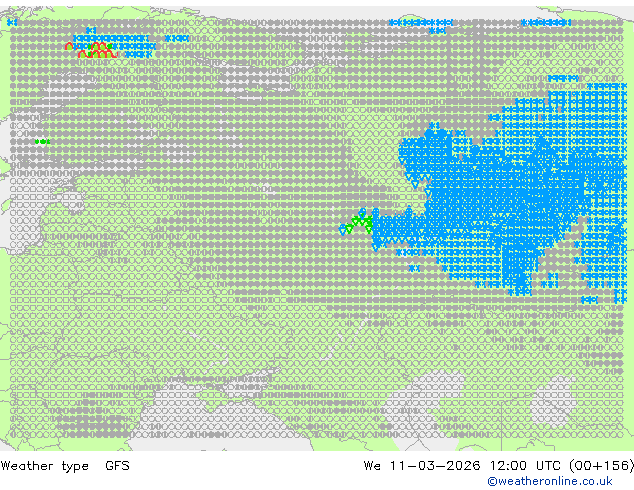Click the red thunderstorm symbols cluster

click(91, 50)
